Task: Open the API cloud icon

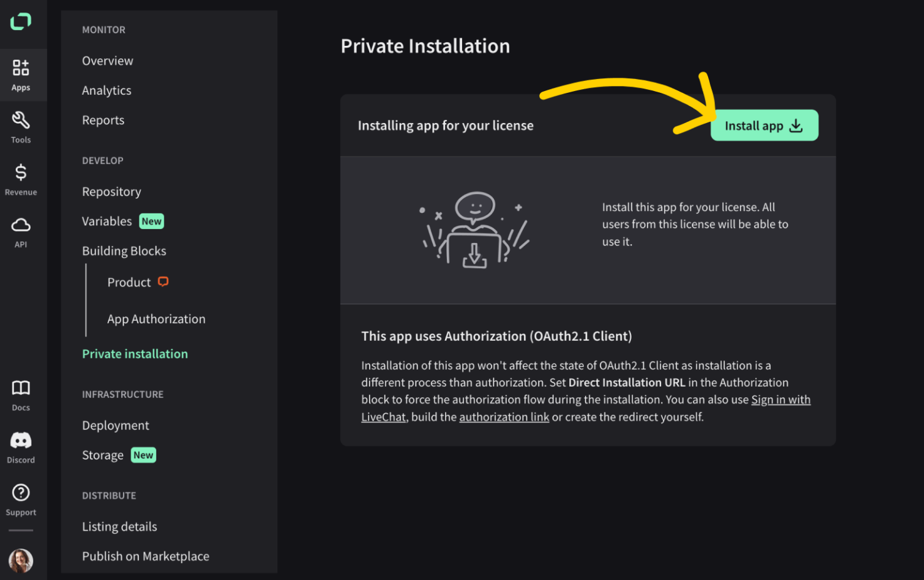Action: coord(21,225)
